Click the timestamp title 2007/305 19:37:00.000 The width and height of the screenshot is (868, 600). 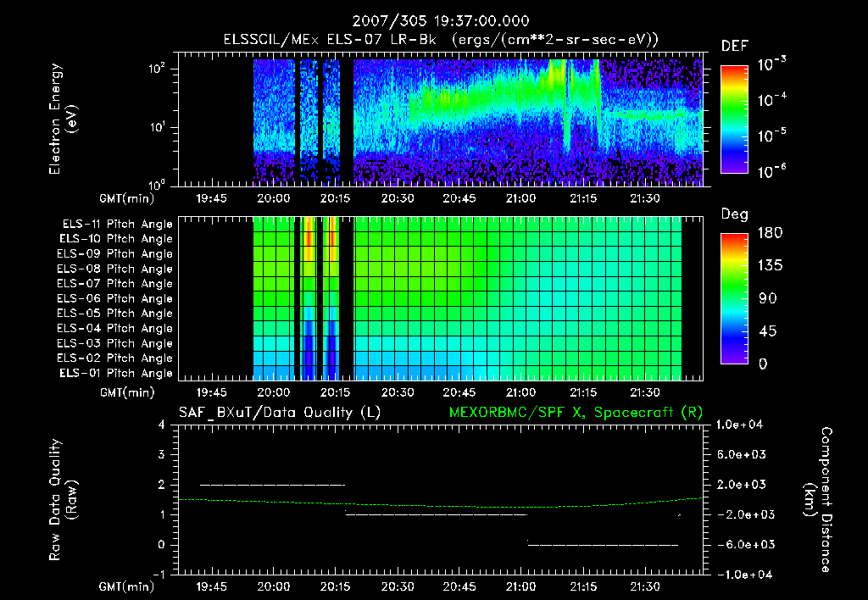click(x=441, y=21)
